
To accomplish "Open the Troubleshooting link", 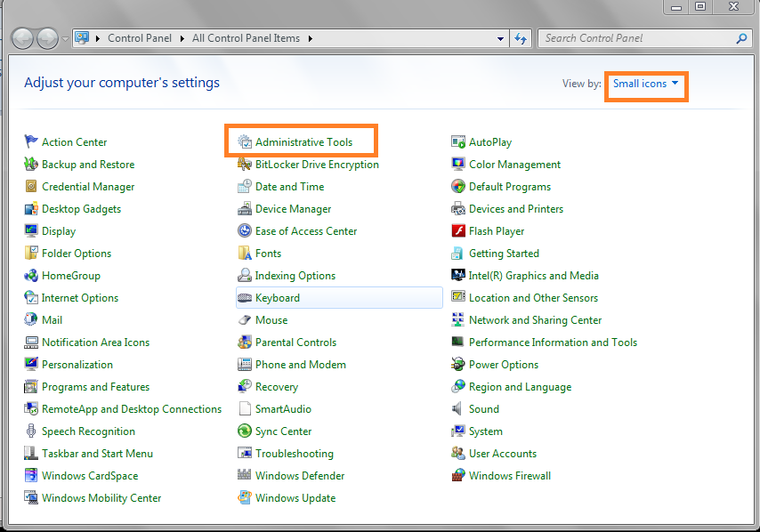I will tap(295, 454).
